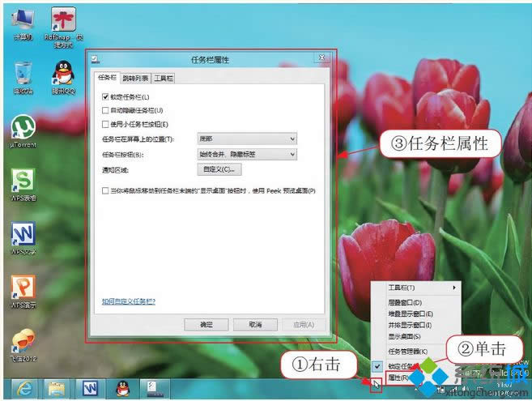Viewport: 532px width, 401px height.
Task: Open the 计算机 desktop icon
Action: (22, 22)
